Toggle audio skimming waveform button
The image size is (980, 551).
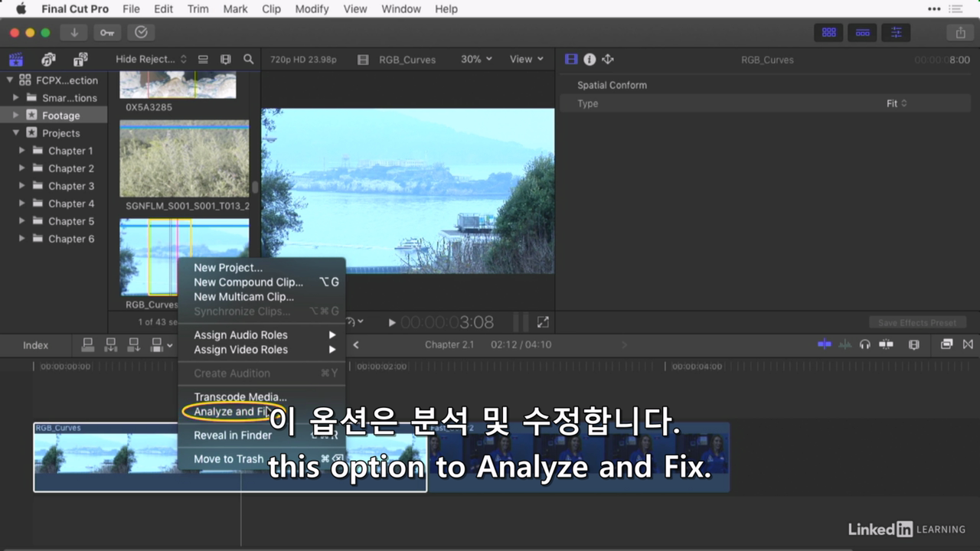click(x=844, y=344)
